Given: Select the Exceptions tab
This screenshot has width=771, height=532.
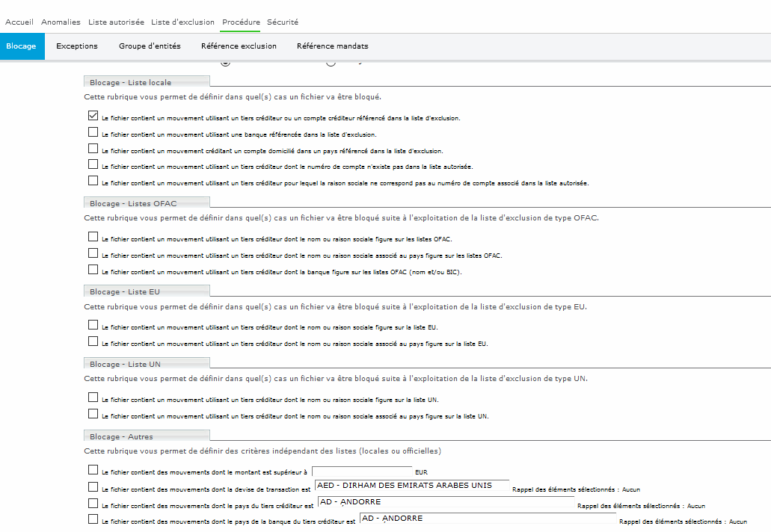Looking at the screenshot, I should pyautogui.click(x=77, y=46).
